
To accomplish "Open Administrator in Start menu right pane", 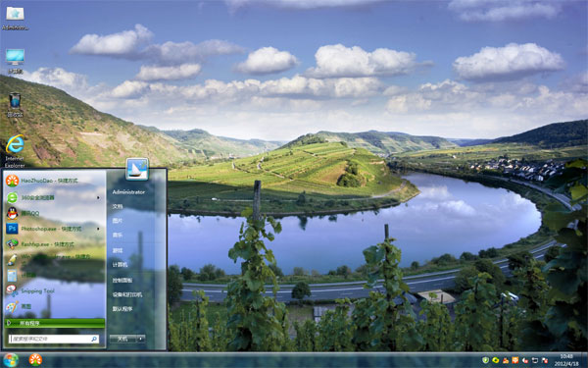I will (128, 192).
